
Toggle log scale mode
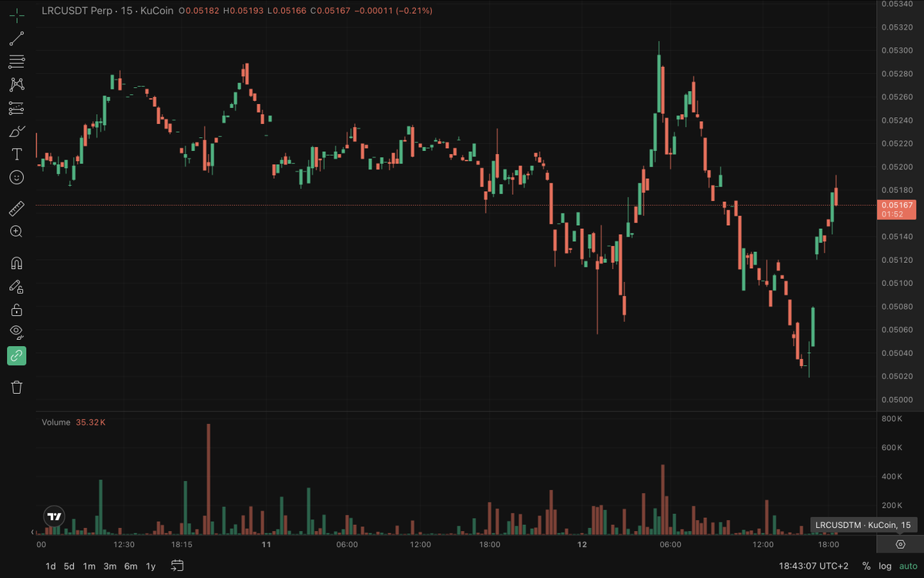[885, 566]
